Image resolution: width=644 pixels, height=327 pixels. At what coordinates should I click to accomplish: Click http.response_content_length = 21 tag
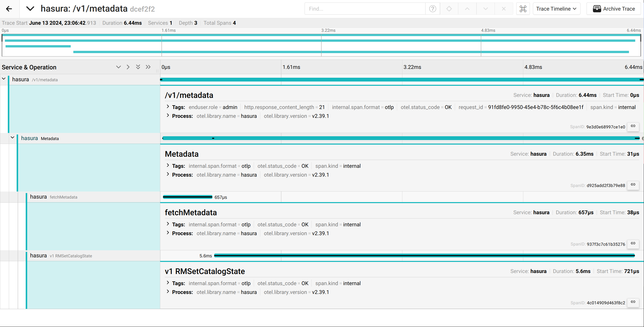(284, 107)
